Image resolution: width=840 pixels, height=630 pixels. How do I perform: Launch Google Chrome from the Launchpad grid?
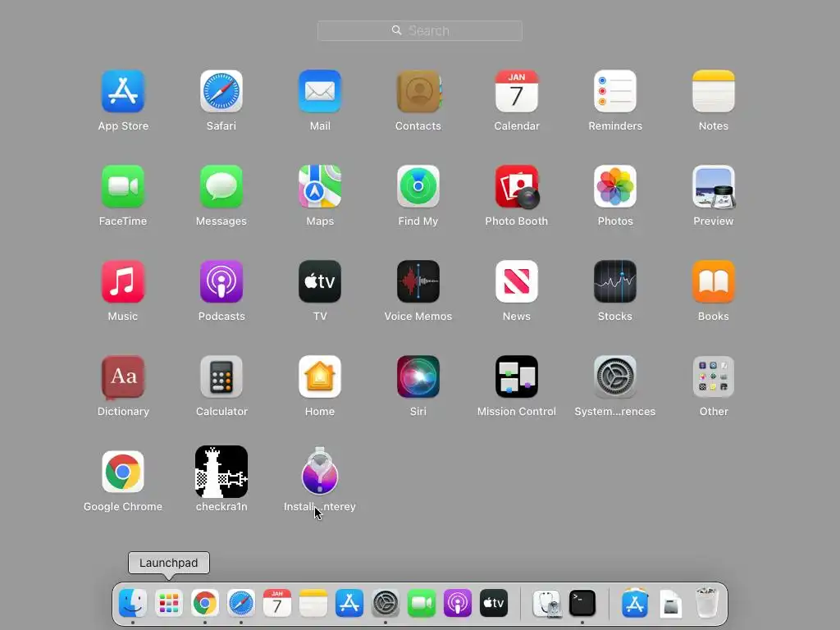pyautogui.click(x=123, y=472)
